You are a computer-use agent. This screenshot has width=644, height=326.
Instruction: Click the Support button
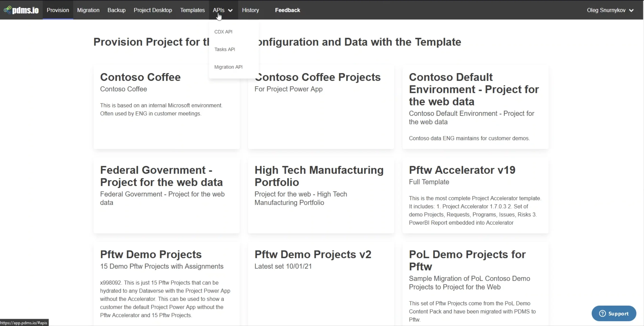tap(614, 314)
